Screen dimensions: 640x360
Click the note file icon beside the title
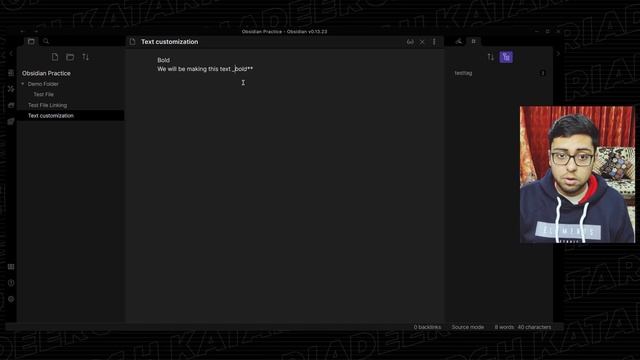(132, 42)
